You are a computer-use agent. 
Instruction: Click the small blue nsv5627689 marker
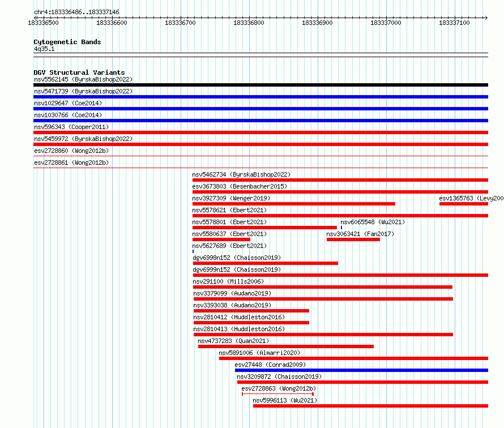coord(193,251)
